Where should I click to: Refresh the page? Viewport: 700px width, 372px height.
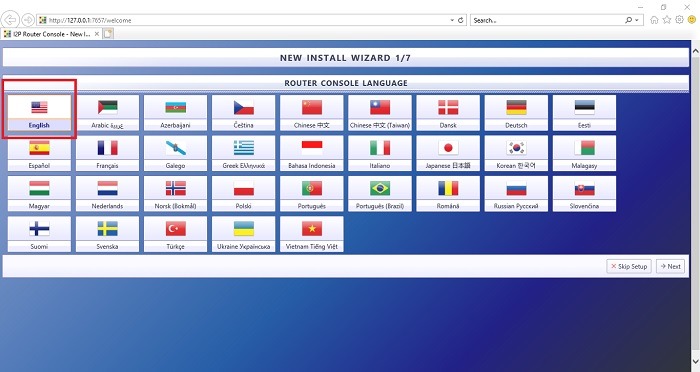461,20
